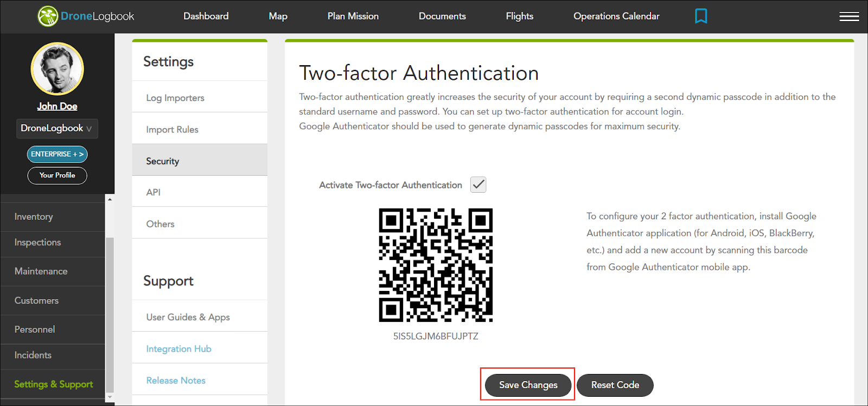The width and height of the screenshot is (868, 406).
Task: Click the ENTERPRISE + > button
Action: click(58, 154)
